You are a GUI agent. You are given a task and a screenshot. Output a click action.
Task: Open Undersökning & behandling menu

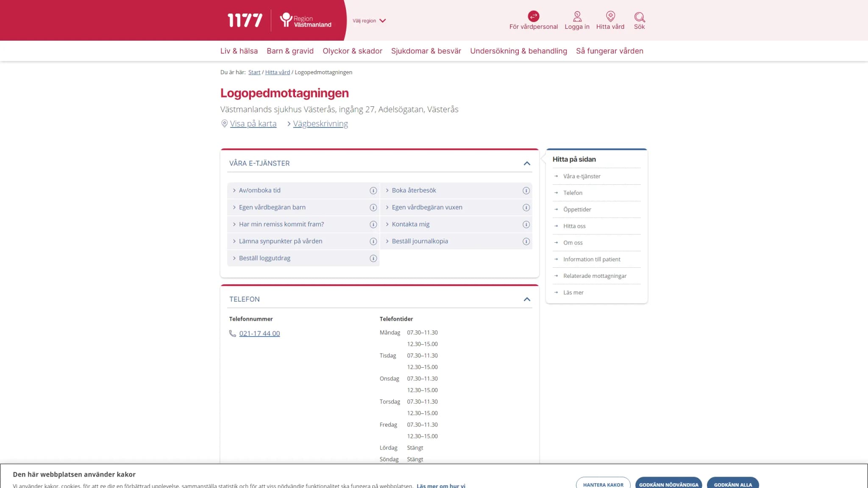point(518,51)
